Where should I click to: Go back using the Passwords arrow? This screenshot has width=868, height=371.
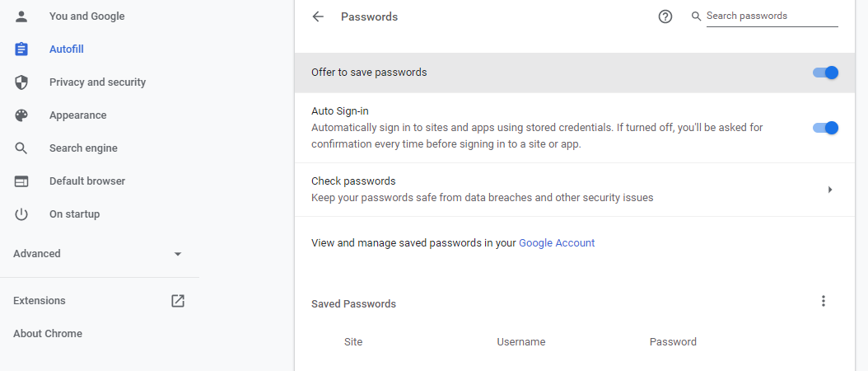coord(318,16)
